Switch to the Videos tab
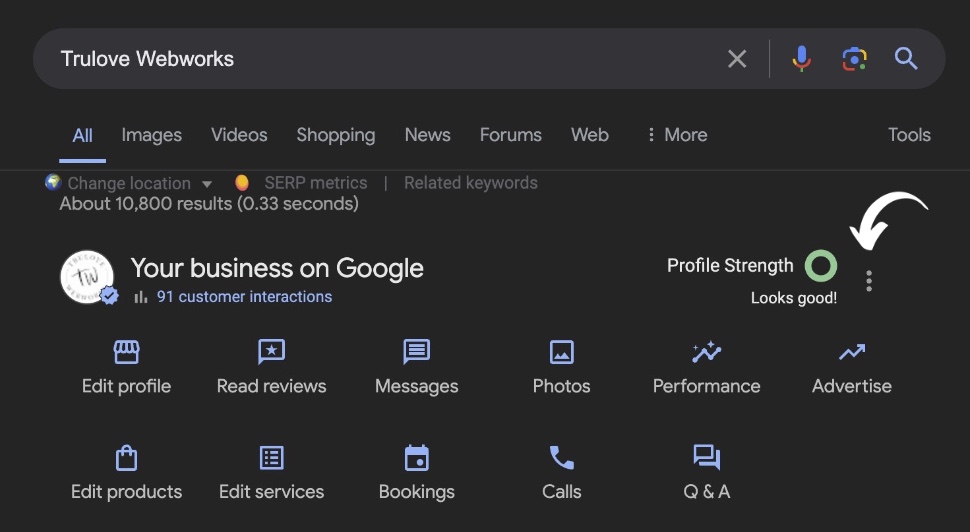Image resolution: width=970 pixels, height=532 pixels. pos(239,135)
